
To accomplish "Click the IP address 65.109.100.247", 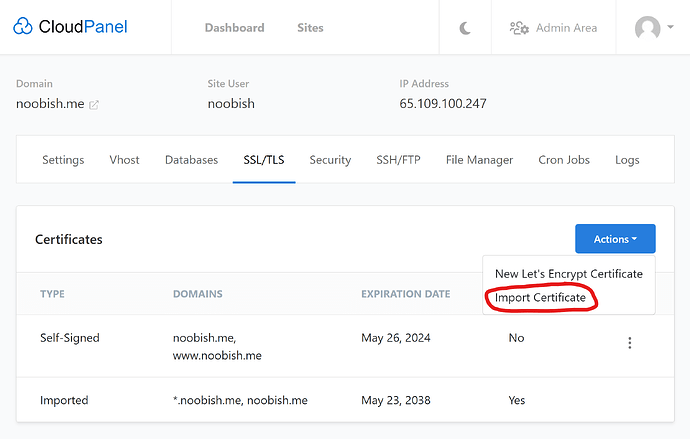I will click(x=443, y=104).
